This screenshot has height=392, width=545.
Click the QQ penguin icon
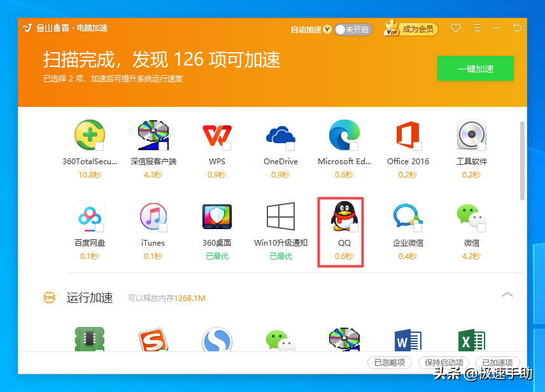[x=344, y=216]
